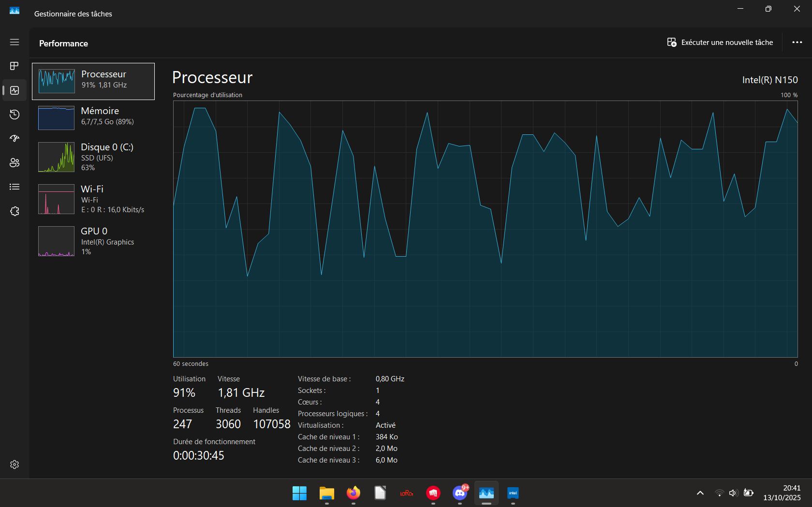This screenshot has width=812, height=507.
Task: Select the Wi-Fi performance entry
Action: pos(93,199)
